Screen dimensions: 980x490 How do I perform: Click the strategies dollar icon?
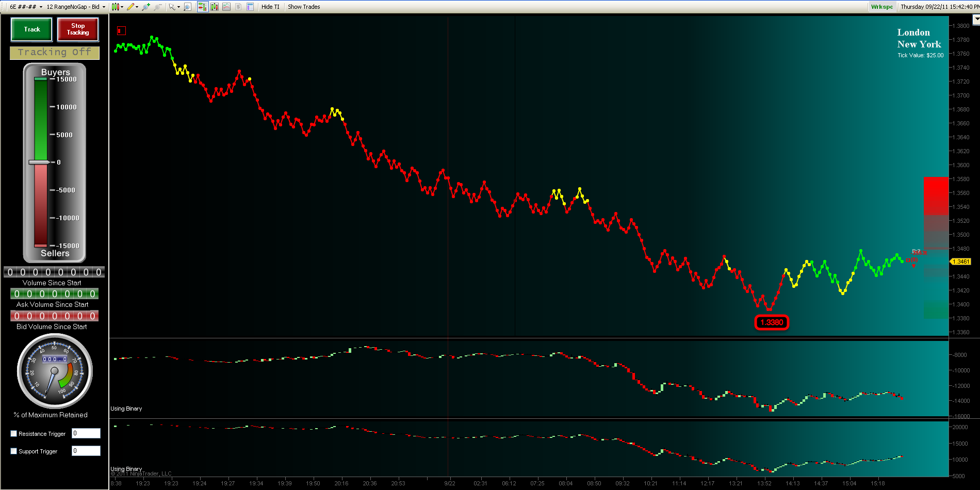238,7
